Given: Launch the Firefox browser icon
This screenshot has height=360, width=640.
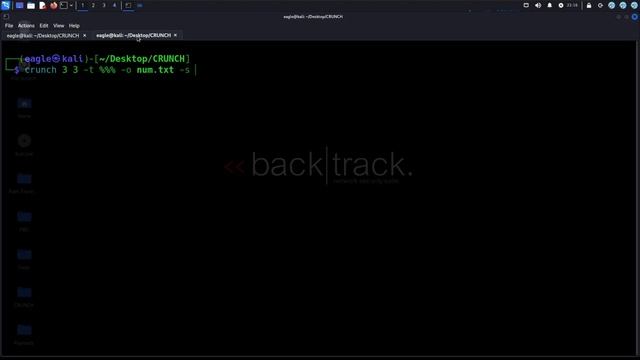Looking at the screenshot, I should click(53, 5).
